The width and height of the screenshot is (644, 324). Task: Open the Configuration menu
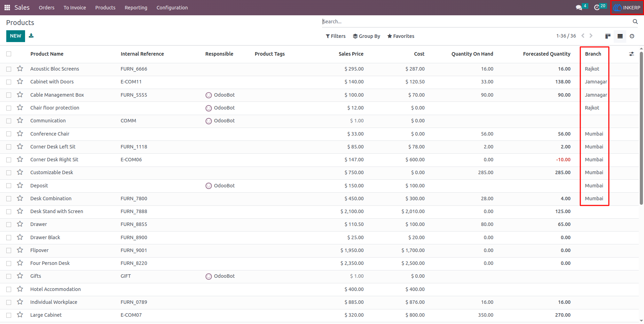172,8
